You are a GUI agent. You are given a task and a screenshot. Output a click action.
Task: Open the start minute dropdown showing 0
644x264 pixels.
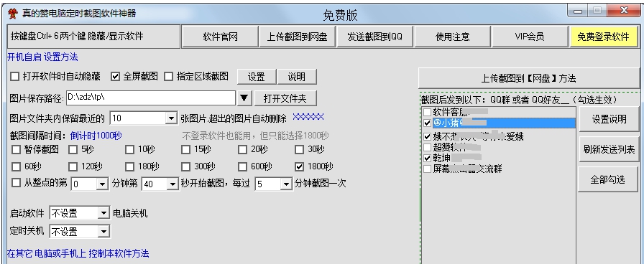click(102, 184)
